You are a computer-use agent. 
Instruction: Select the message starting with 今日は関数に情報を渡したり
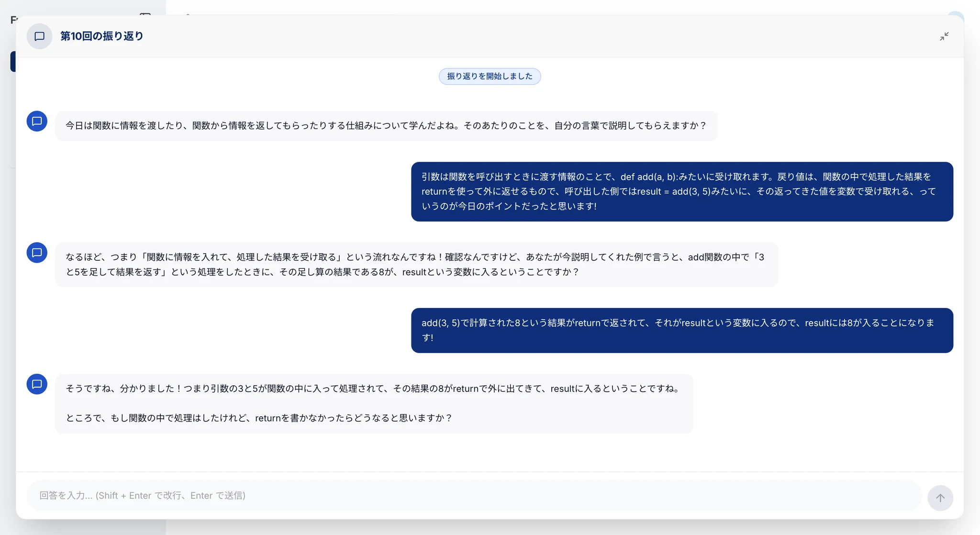[386, 126]
